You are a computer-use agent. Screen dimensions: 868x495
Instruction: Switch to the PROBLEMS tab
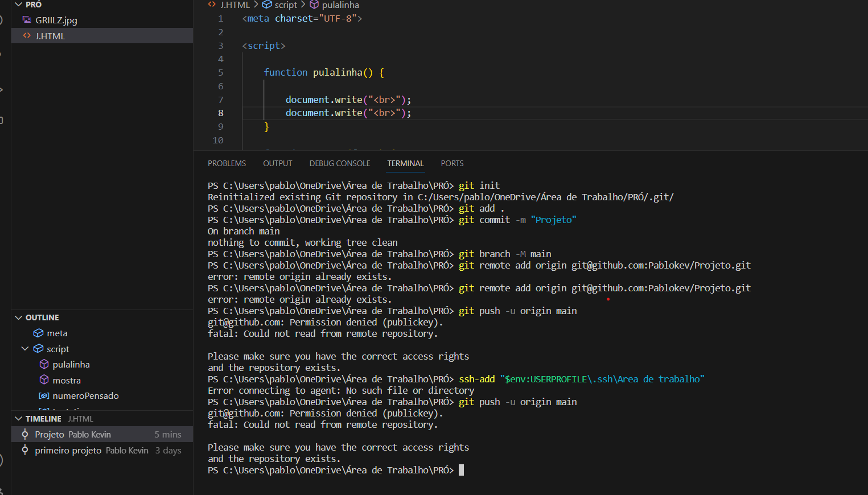pos(227,163)
